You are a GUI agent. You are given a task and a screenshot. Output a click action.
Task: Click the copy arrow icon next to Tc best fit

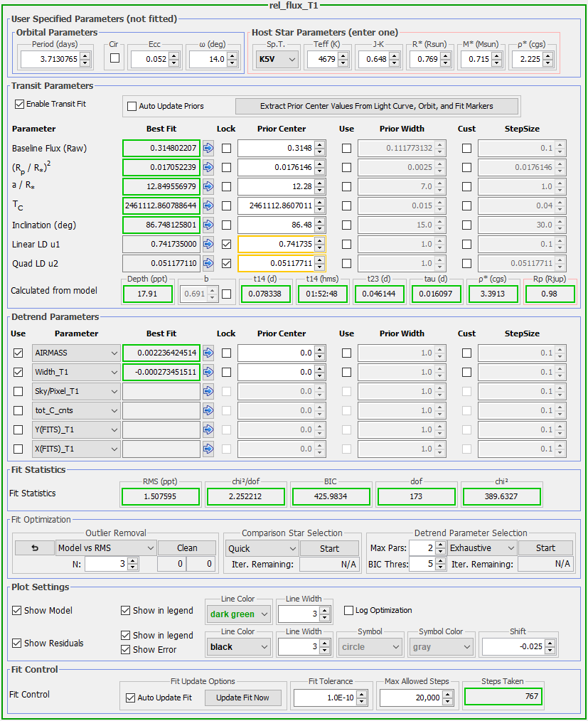208,205
